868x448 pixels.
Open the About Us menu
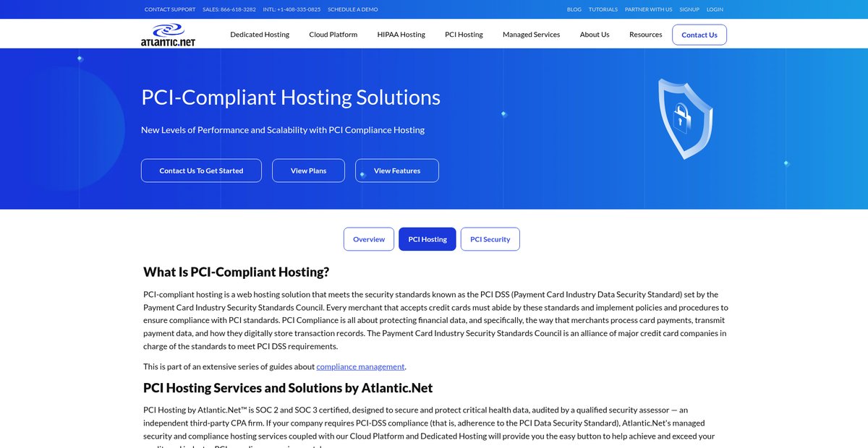(595, 34)
